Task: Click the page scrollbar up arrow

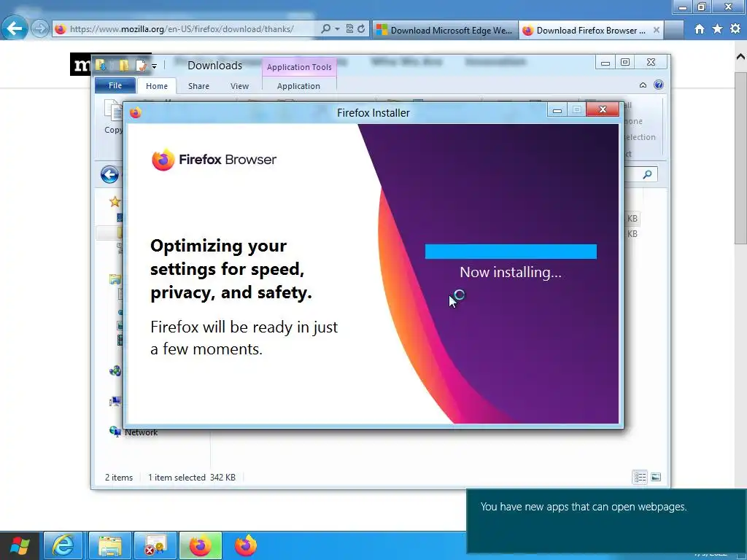Action: tap(741, 57)
